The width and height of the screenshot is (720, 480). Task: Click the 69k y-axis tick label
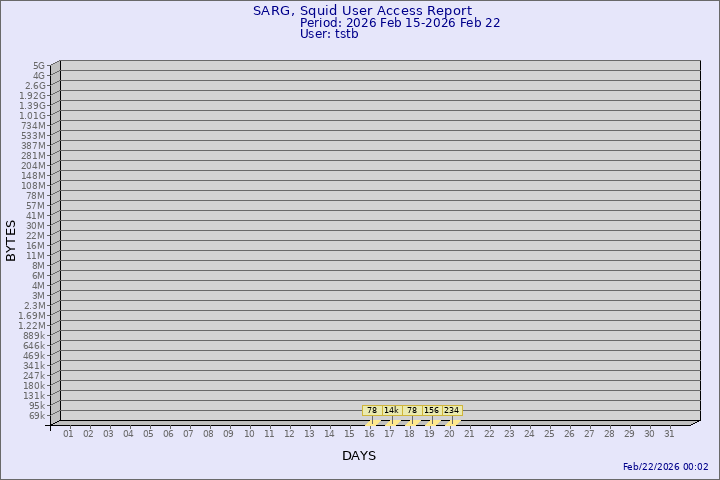[36, 416]
